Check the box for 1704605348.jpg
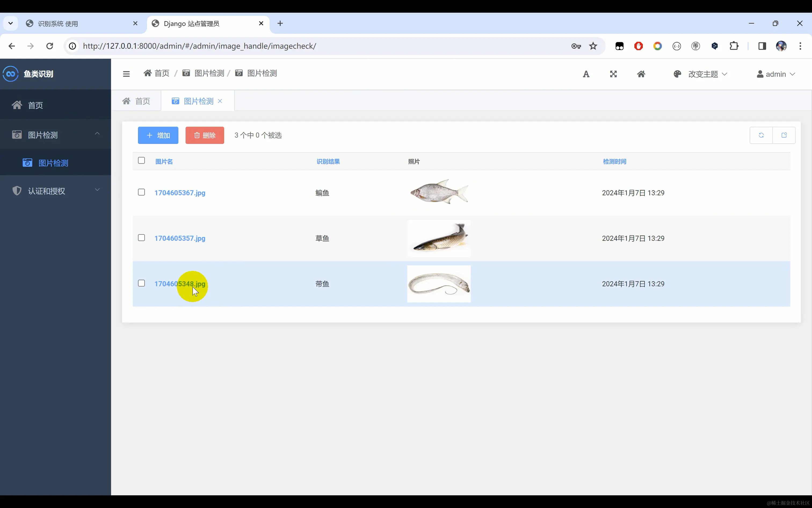The width and height of the screenshot is (812, 508). [141, 283]
